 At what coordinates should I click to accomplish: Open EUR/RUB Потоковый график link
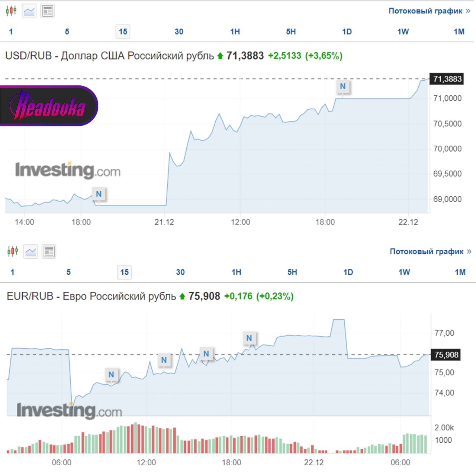[x=431, y=251]
